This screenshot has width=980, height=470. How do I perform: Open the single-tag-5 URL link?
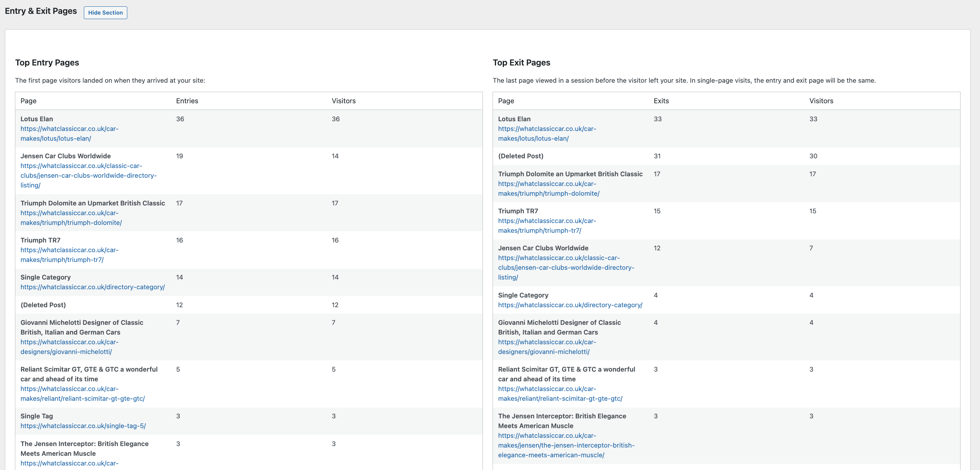(83, 426)
